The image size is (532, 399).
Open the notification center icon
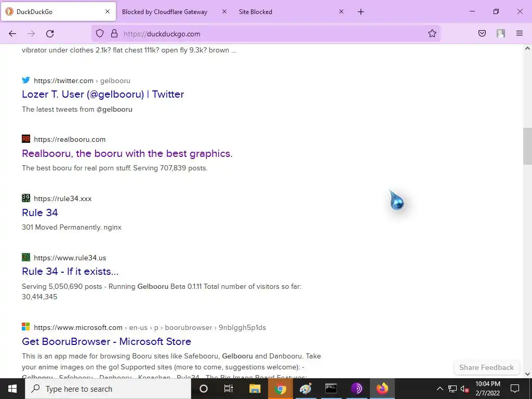515,389
